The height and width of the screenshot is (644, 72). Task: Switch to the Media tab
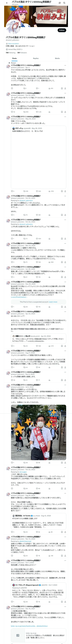click(57, 58)
